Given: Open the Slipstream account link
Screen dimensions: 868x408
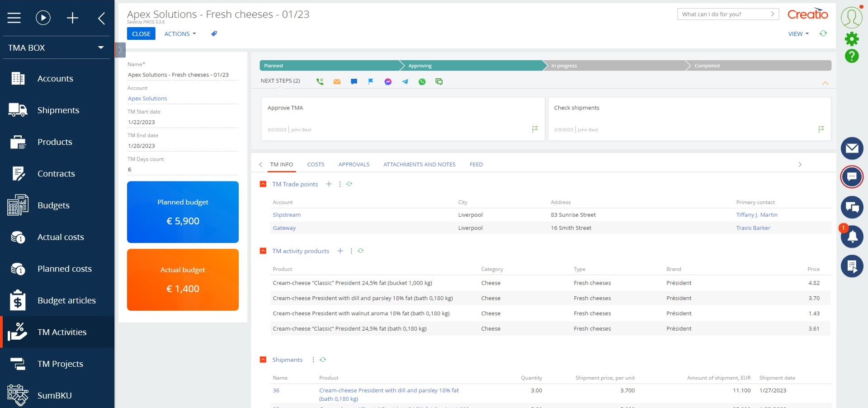Looking at the screenshot, I should [286, 215].
